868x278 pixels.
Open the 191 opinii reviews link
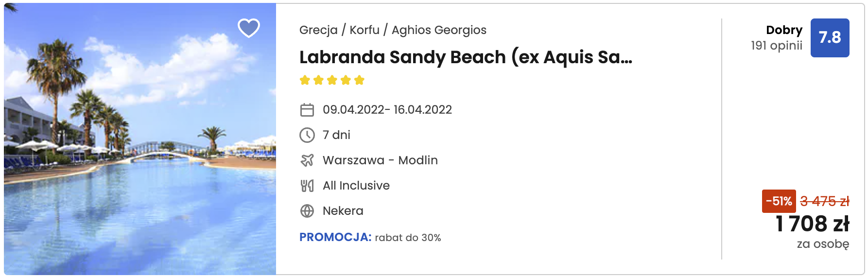point(777,46)
